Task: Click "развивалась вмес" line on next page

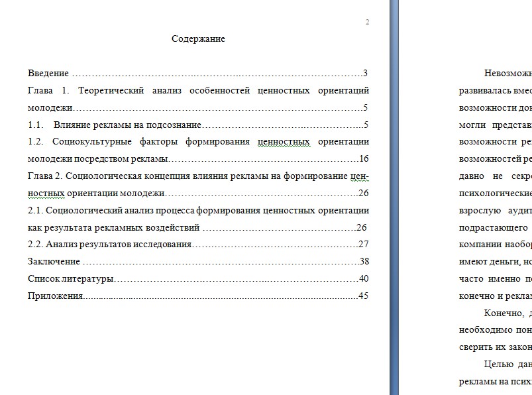Action: click(496, 90)
